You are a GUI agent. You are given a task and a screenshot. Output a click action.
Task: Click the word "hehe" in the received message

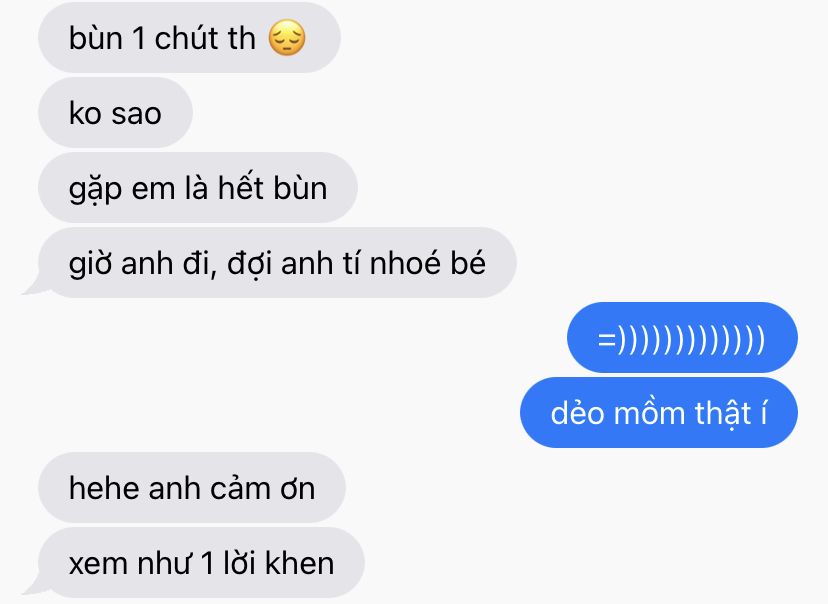pos(102,487)
